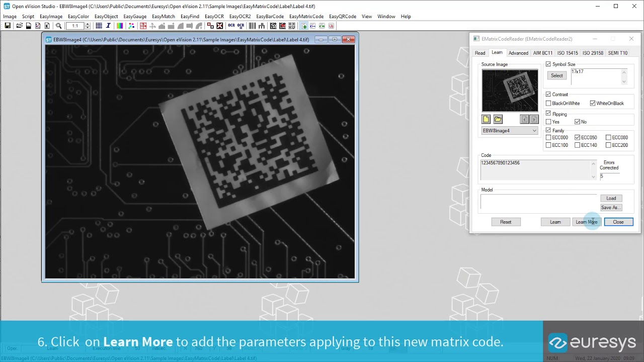The image size is (644, 362).
Task: Click the yellow new image icon under Source Image
Action: tap(486, 119)
